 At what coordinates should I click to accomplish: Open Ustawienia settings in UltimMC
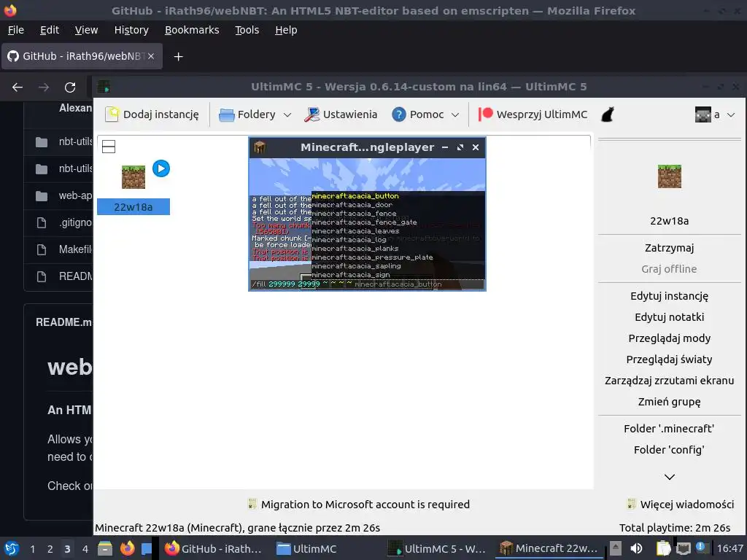coord(341,114)
